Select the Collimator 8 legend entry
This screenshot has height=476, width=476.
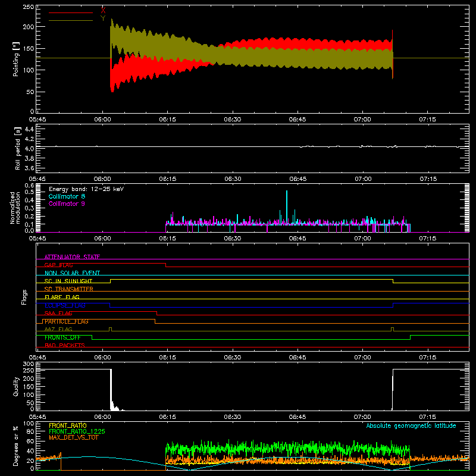coord(67,196)
